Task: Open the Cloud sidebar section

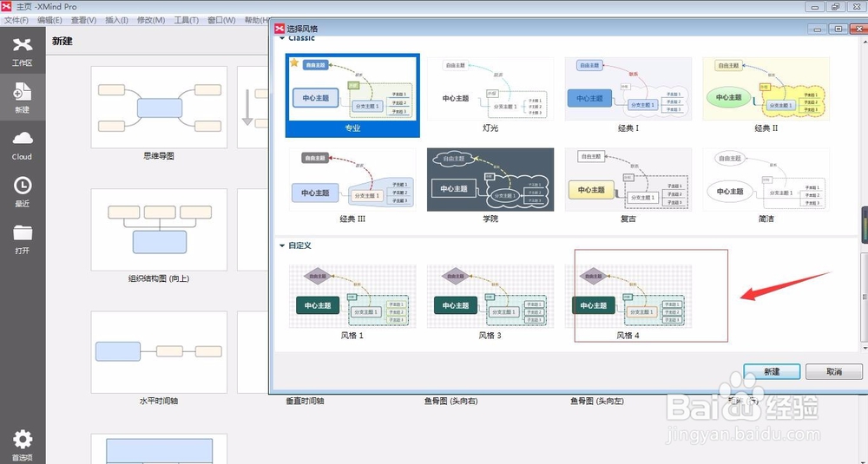Action: pyautogui.click(x=23, y=146)
